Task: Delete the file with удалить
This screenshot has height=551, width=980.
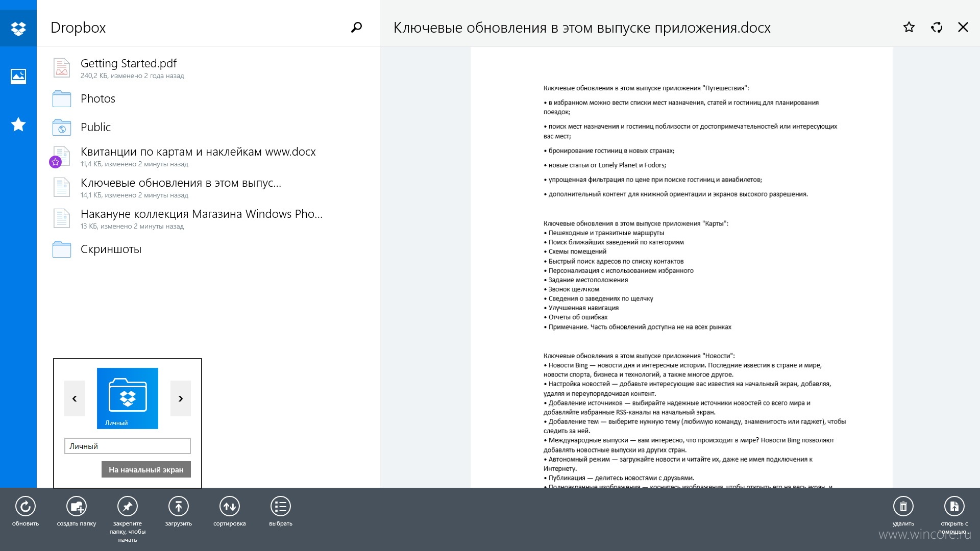Action: [903, 506]
